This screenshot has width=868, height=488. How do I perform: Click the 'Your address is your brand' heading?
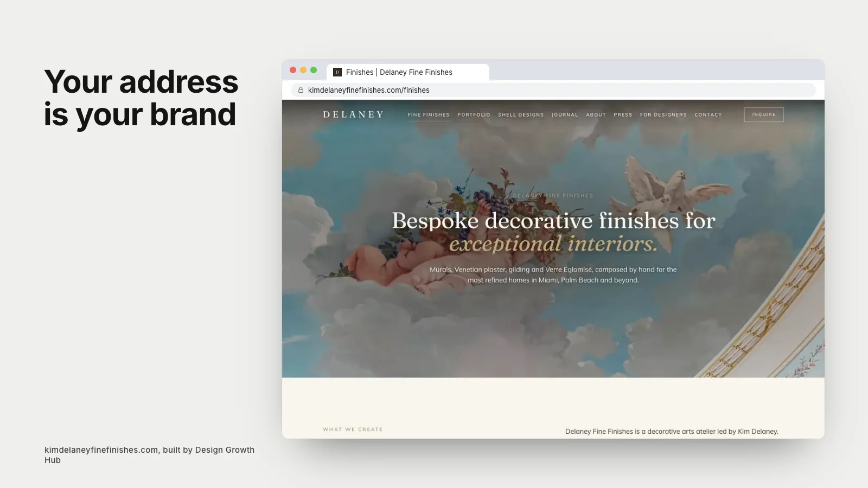[x=141, y=98]
